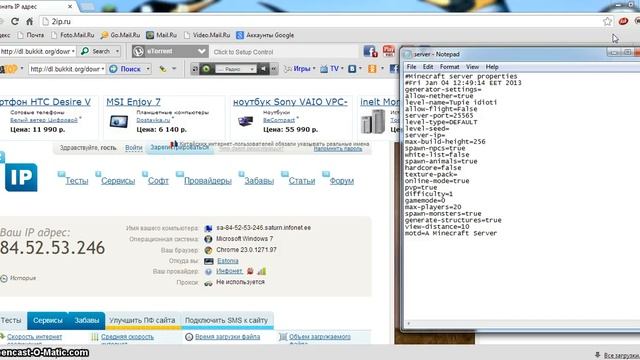640x360 pixels.
Task: Click the red extension icon beside the star
Action: pos(623,21)
